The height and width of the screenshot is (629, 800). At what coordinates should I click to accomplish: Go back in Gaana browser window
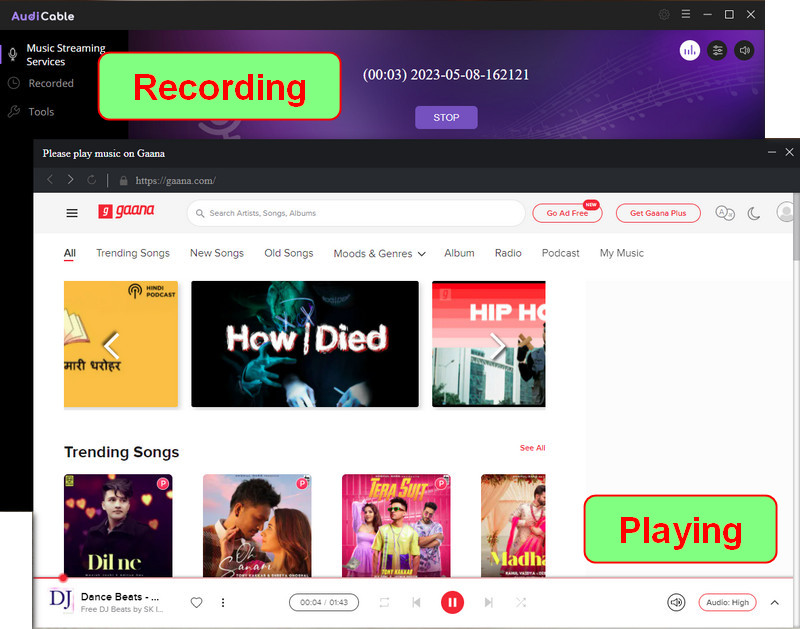(50, 180)
